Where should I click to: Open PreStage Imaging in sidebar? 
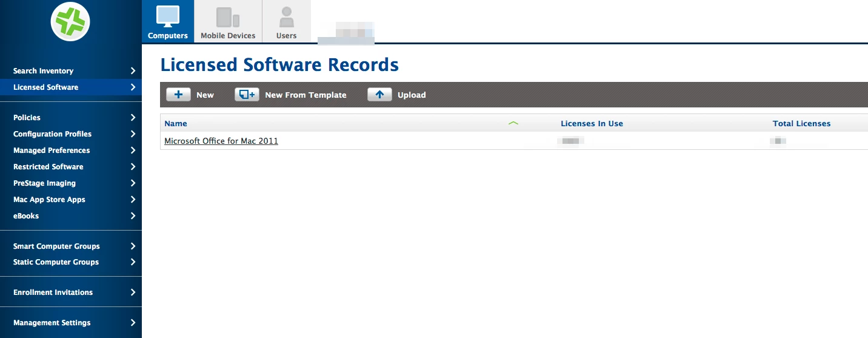click(44, 183)
